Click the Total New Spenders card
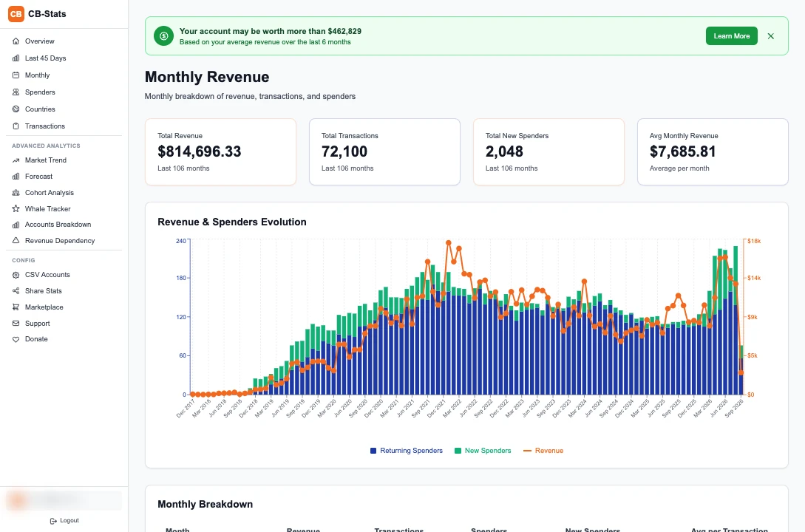Viewport: 805px width, 532px height. (548, 152)
